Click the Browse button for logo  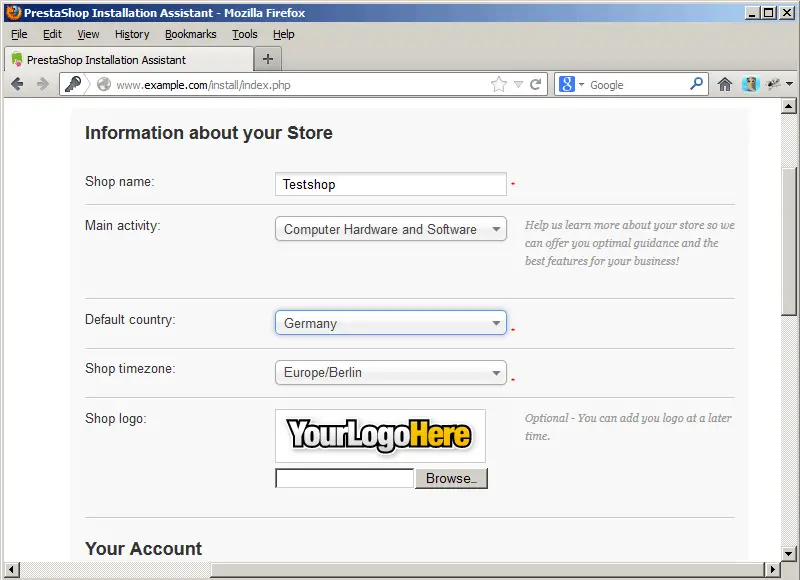[452, 478]
